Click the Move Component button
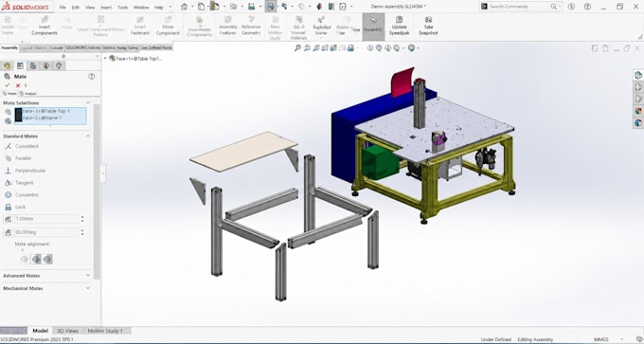Screen dimensions: 644x344 168,27
